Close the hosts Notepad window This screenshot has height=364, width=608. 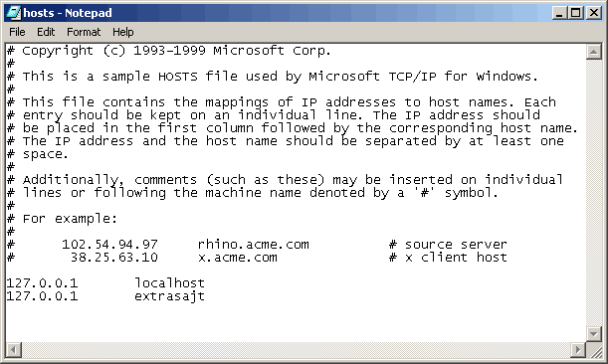tap(594, 13)
